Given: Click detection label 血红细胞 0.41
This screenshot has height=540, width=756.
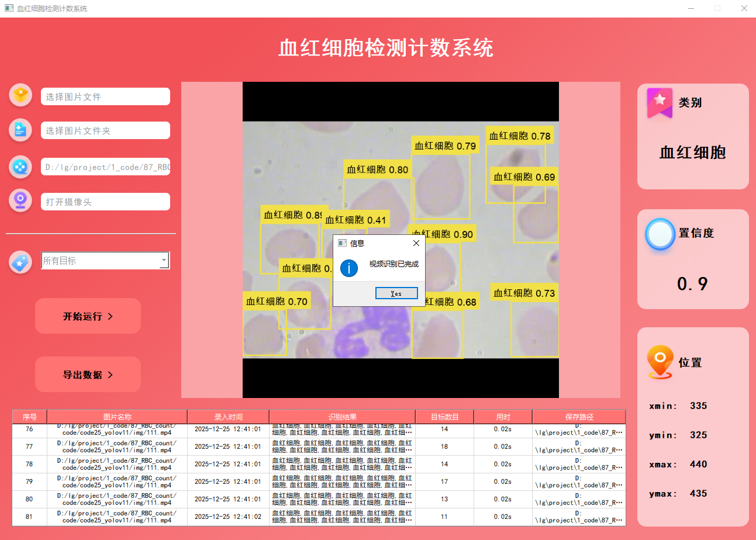Looking at the screenshot, I should [x=356, y=220].
